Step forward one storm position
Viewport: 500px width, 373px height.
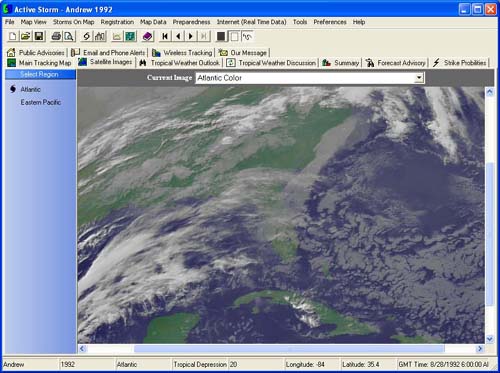(191, 36)
